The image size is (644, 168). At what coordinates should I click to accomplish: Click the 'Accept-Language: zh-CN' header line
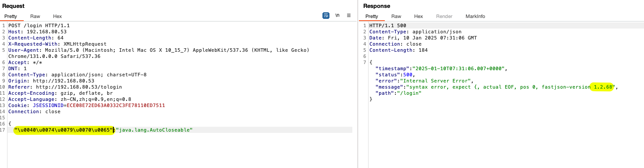pyautogui.click(x=70, y=99)
